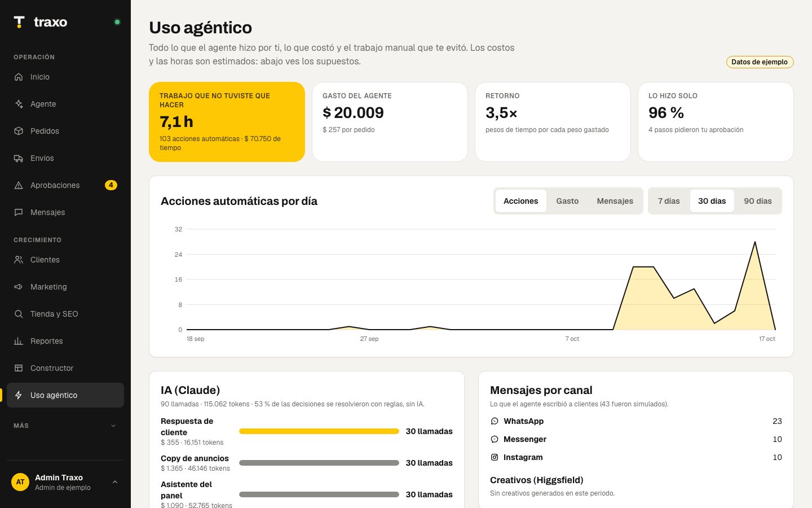Open Constructor via its layout icon
The image size is (812, 508).
(x=19, y=368)
